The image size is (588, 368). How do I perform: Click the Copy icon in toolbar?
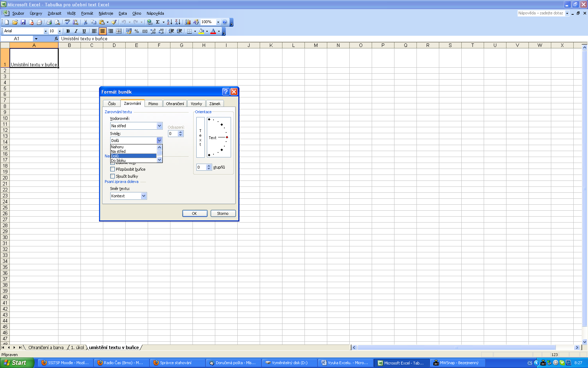93,22
